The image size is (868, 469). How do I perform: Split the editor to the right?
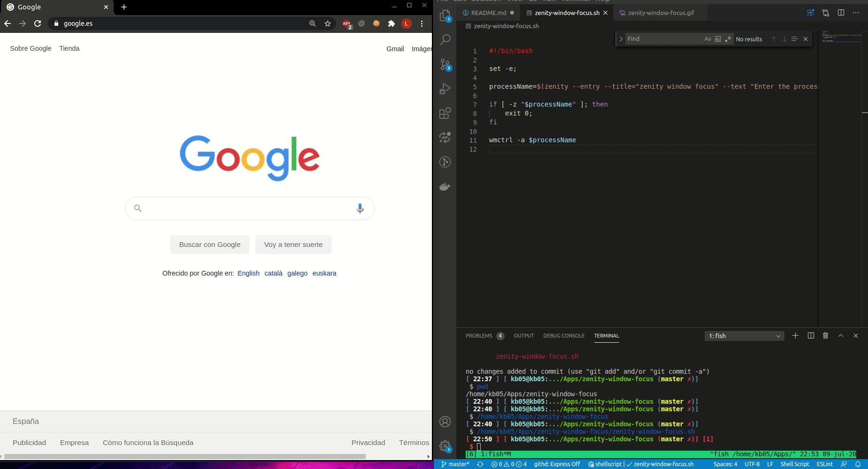841,13
